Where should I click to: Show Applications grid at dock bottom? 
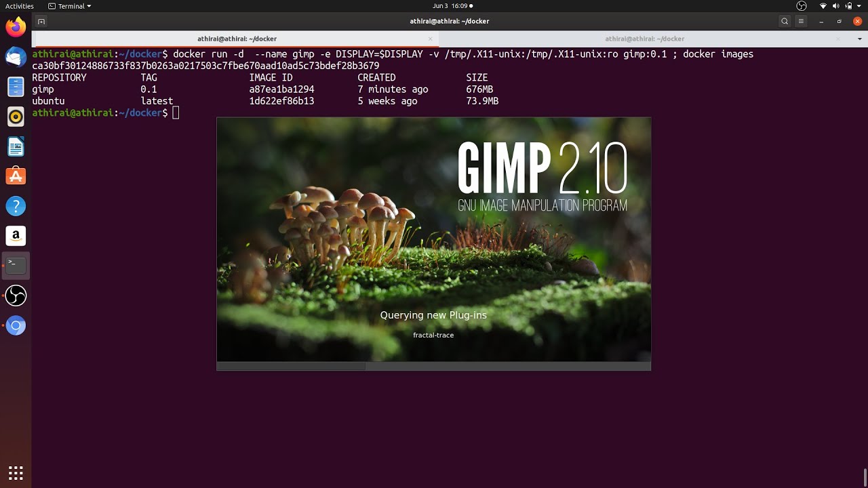pyautogui.click(x=16, y=472)
